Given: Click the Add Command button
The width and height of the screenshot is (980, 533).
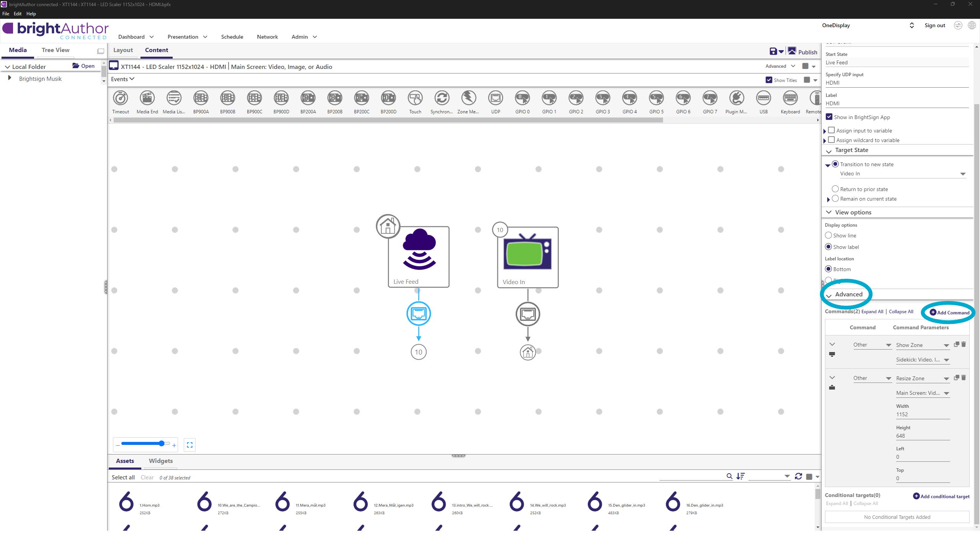Looking at the screenshot, I should point(949,312).
